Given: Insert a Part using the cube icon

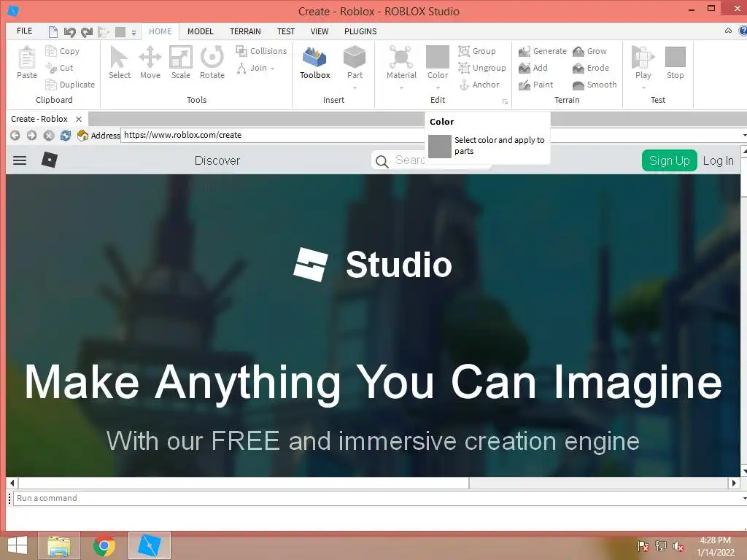Looking at the screenshot, I should click(355, 57).
